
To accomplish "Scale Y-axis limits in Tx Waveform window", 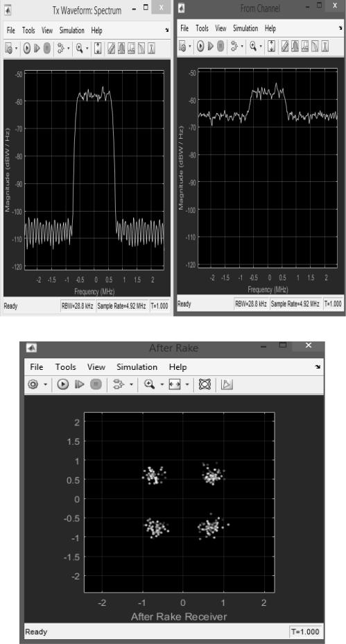I will [x=98, y=48].
